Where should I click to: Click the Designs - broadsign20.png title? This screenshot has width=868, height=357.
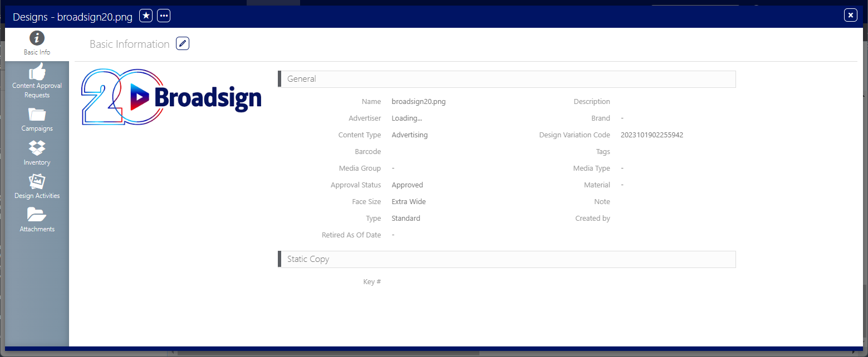72,17
